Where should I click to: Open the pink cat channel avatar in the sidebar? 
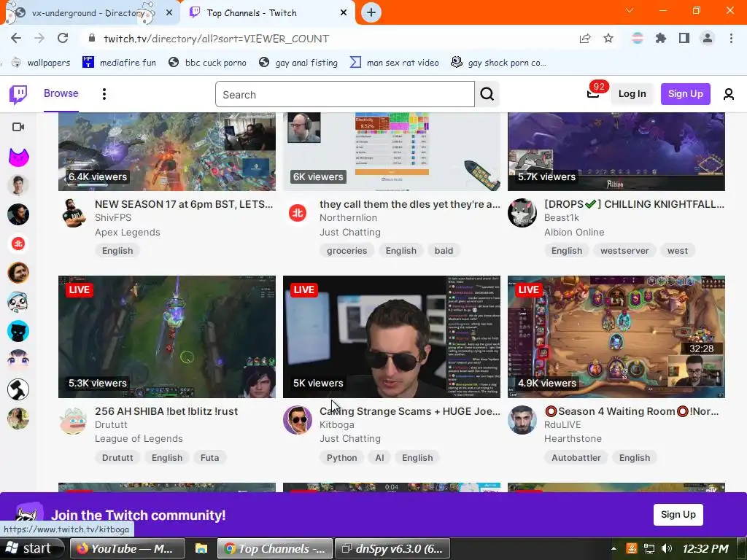(x=18, y=157)
